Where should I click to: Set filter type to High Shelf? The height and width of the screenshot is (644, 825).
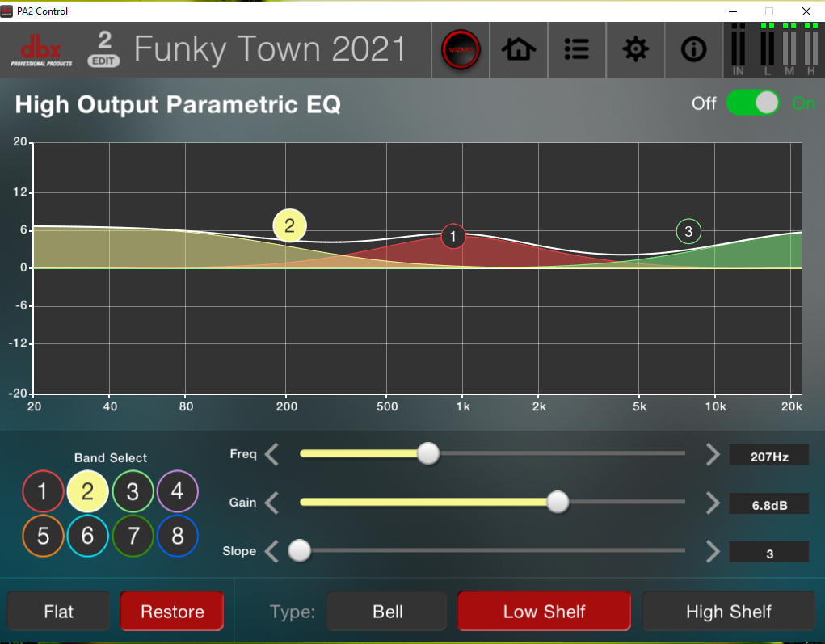point(728,612)
